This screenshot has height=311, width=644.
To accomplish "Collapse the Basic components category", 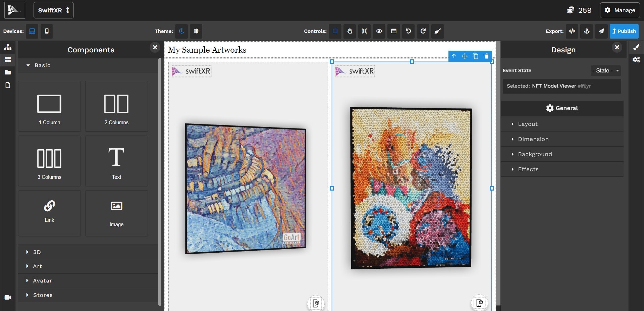I will [88, 65].
